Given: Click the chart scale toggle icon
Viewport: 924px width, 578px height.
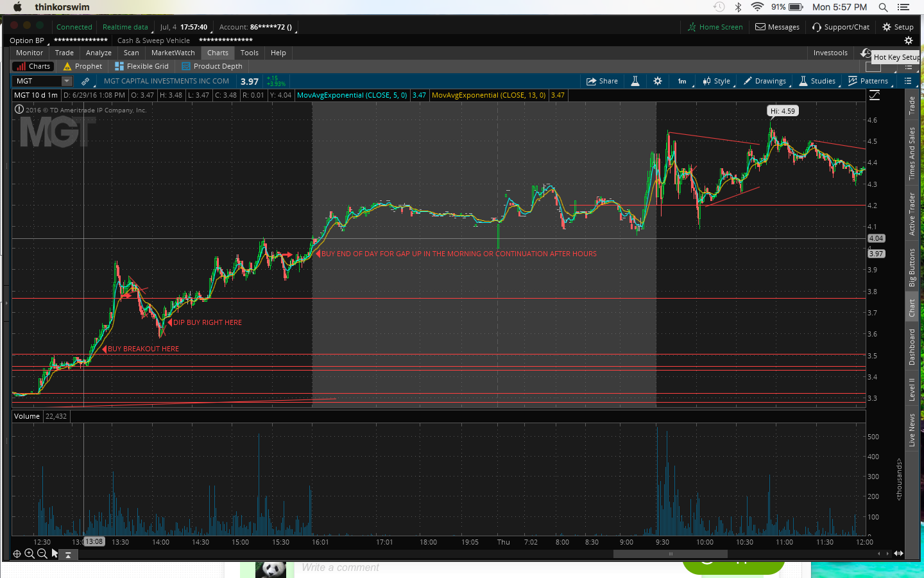Looking at the screenshot, I should click(875, 95).
